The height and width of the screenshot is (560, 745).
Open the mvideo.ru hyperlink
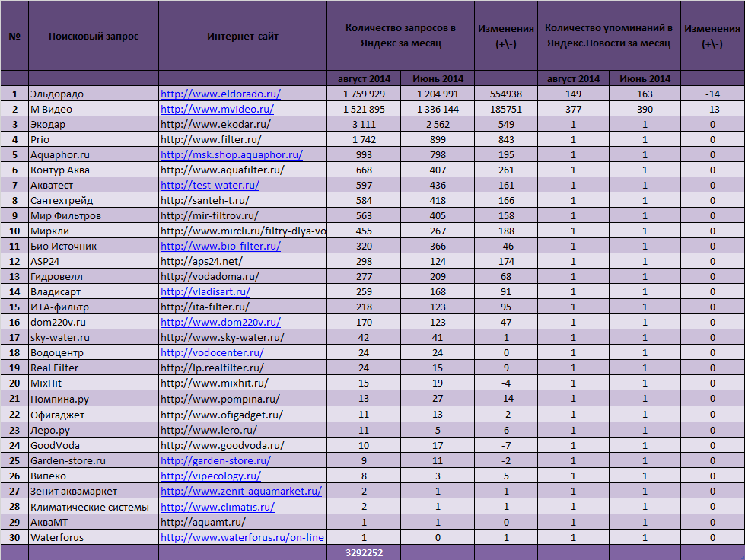pyautogui.click(x=217, y=109)
